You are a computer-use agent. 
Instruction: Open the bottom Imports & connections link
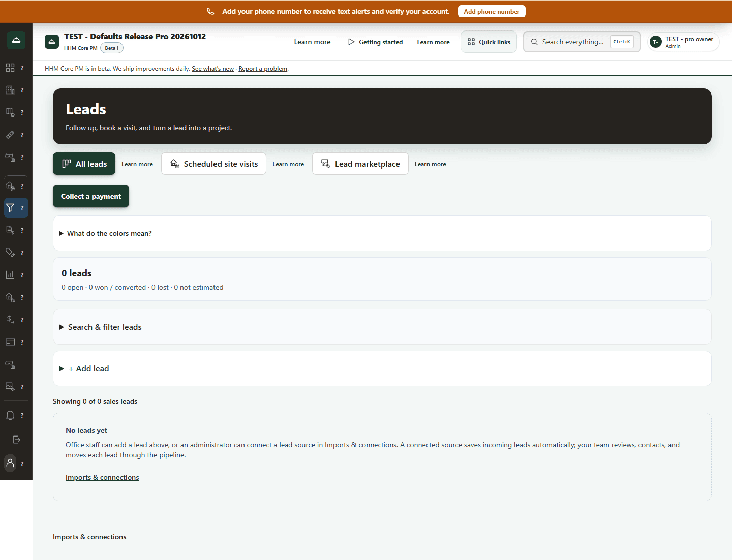(89, 537)
